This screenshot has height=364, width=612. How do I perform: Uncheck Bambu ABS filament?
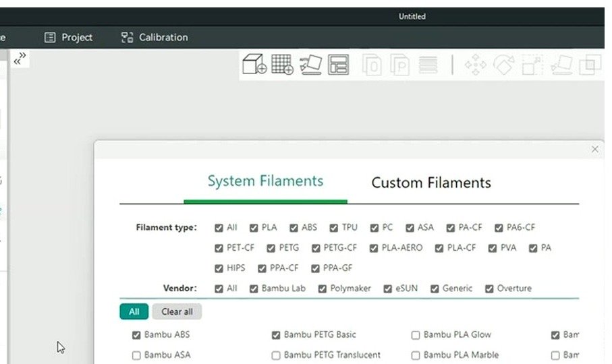[x=136, y=335]
